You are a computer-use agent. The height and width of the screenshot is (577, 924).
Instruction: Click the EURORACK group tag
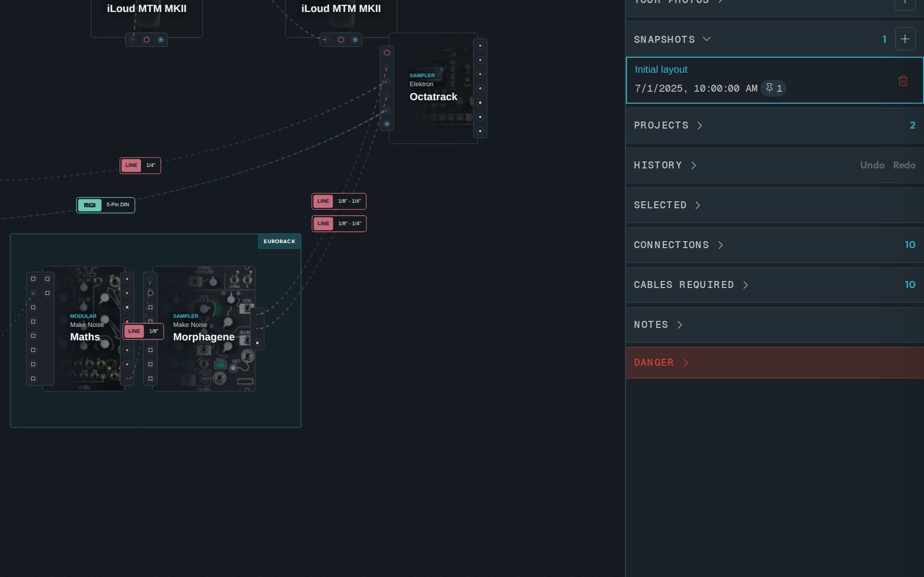click(x=279, y=241)
